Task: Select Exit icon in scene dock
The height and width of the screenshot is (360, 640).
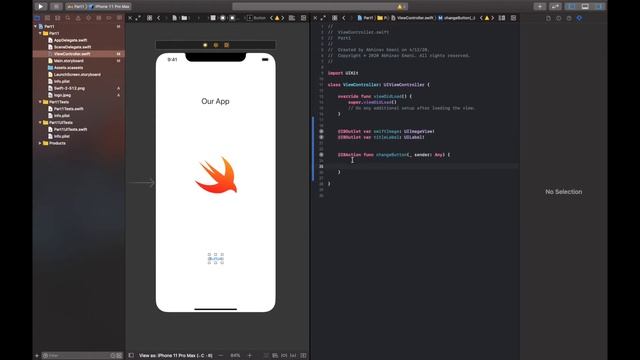Action: (x=226, y=45)
